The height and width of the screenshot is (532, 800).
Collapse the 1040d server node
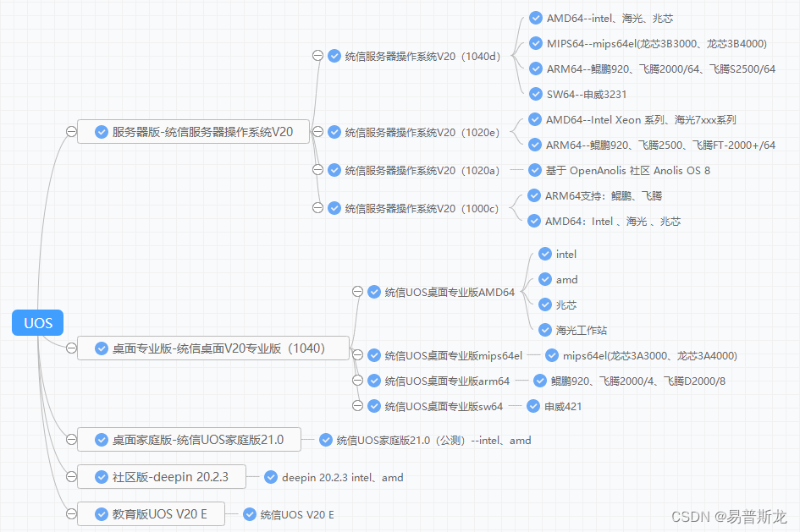pyautogui.click(x=317, y=56)
